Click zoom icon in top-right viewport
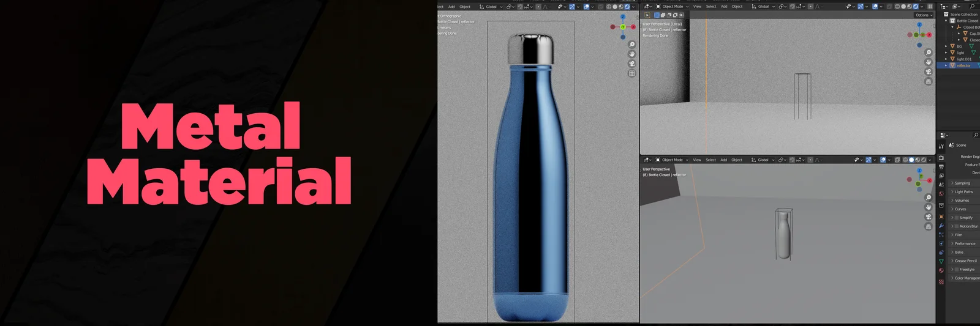Screen dimensions: 980x326 [929, 53]
